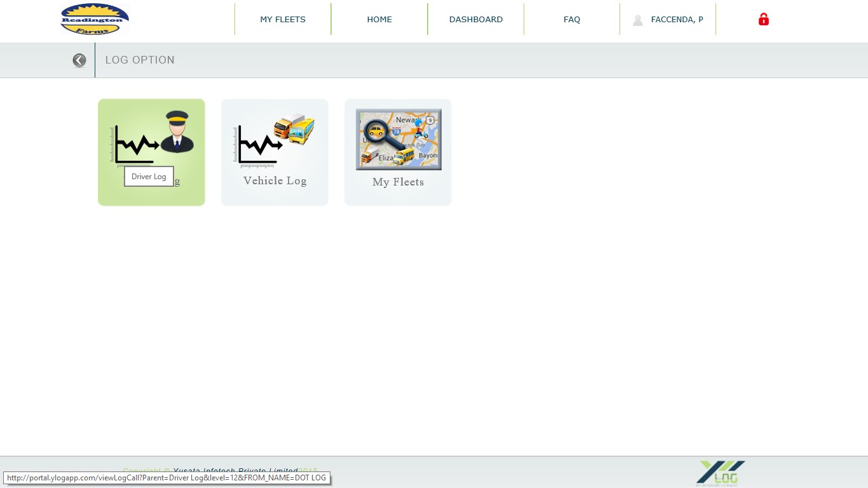Click the vehicle graph icon
Screen dimensions: 868x488
[x=275, y=140]
